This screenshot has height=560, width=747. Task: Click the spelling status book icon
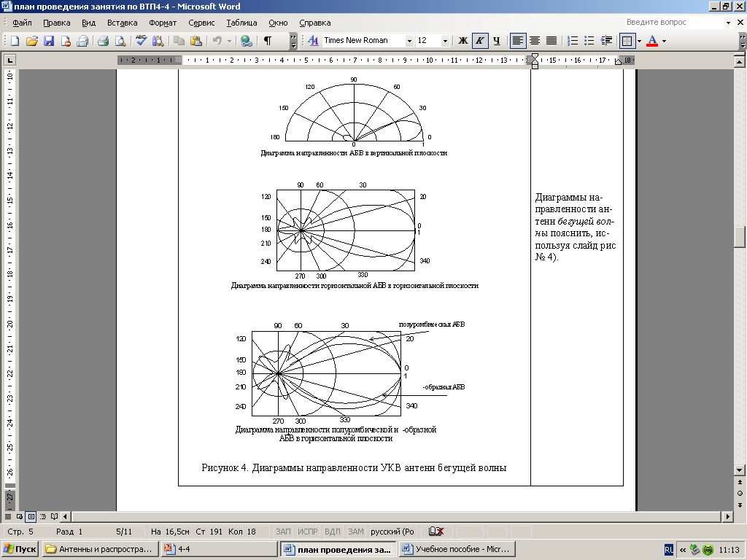436,532
